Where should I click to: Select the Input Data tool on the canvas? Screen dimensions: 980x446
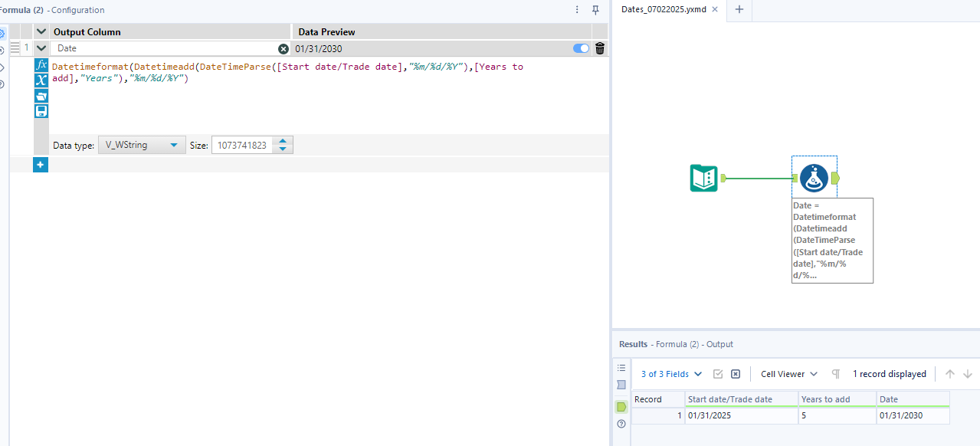704,177
